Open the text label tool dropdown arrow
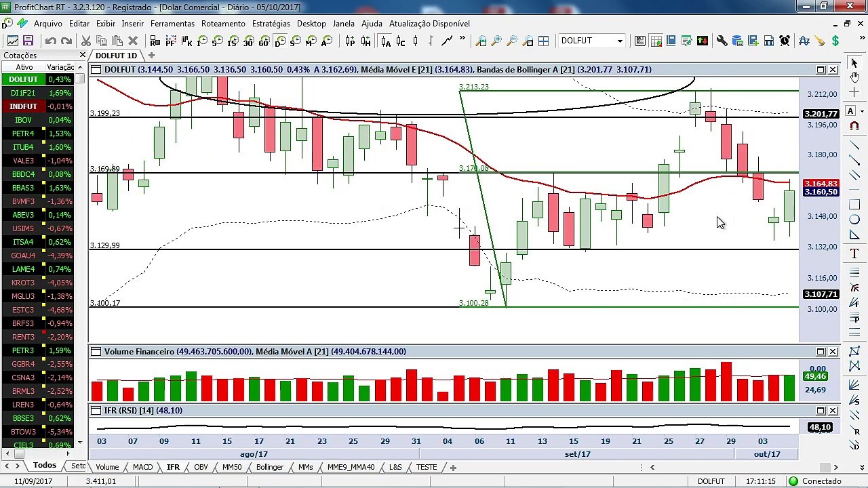This screenshot has width=868, height=488. (861, 111)
